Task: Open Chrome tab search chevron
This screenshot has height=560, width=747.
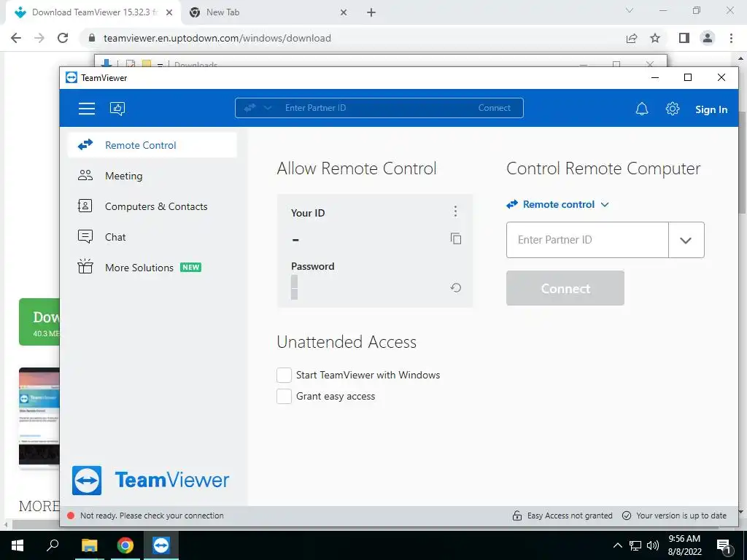Action: [x=630, y=10]
